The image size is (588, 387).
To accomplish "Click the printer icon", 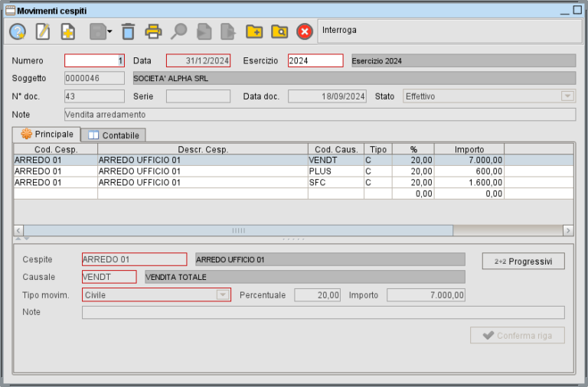I will pos(153,31).
